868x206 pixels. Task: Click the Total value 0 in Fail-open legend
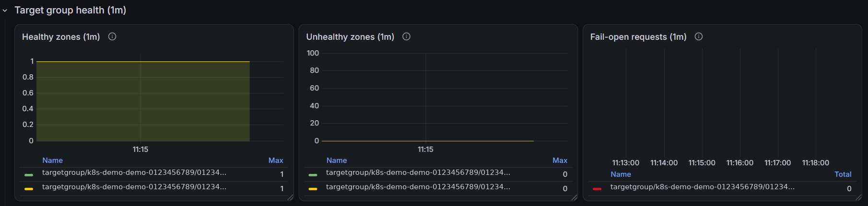point(849,189)
